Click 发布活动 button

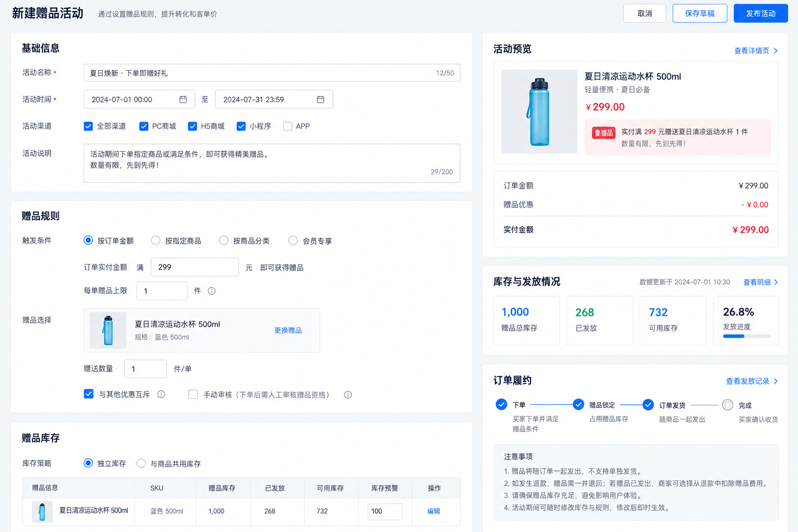coord(761,14)
